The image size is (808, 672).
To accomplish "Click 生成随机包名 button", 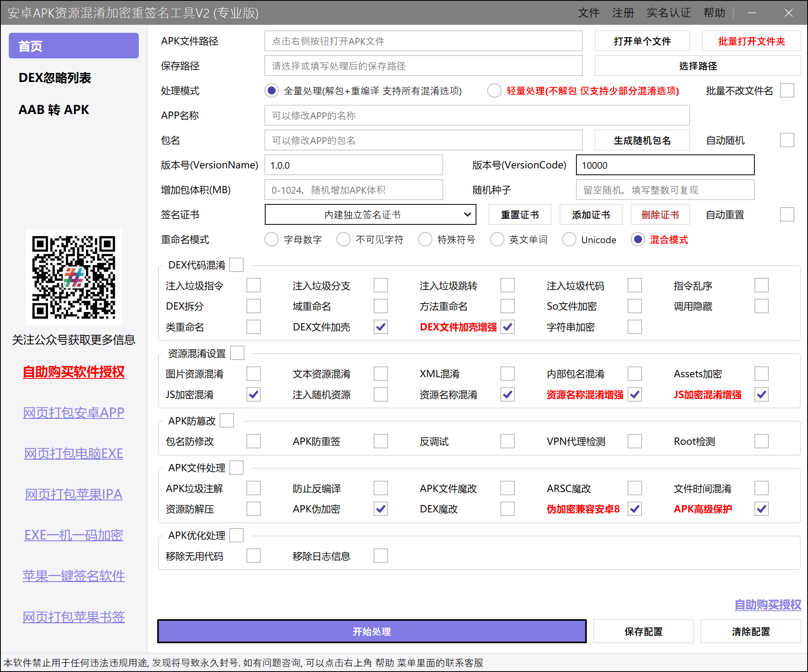I will click(x=642, y=140).
